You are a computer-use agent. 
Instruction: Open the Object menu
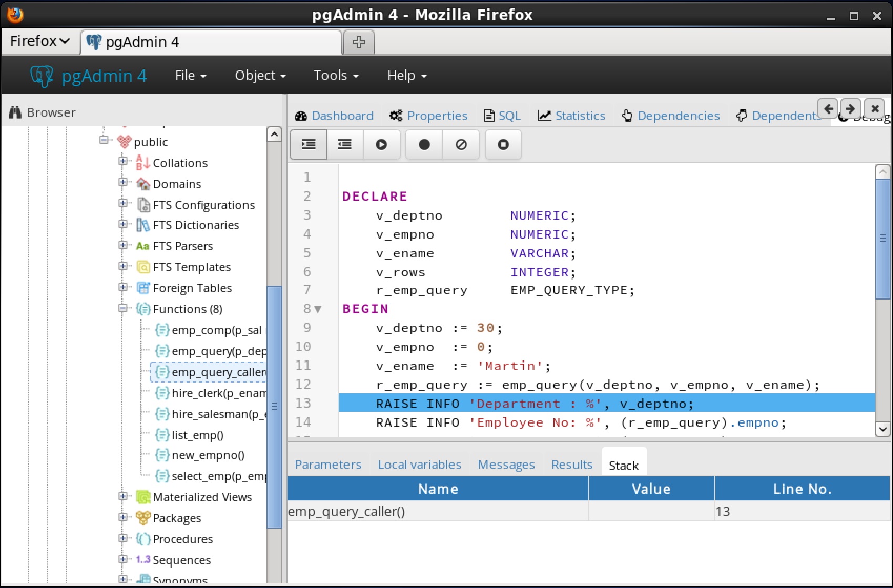click(x=260, y=76)
